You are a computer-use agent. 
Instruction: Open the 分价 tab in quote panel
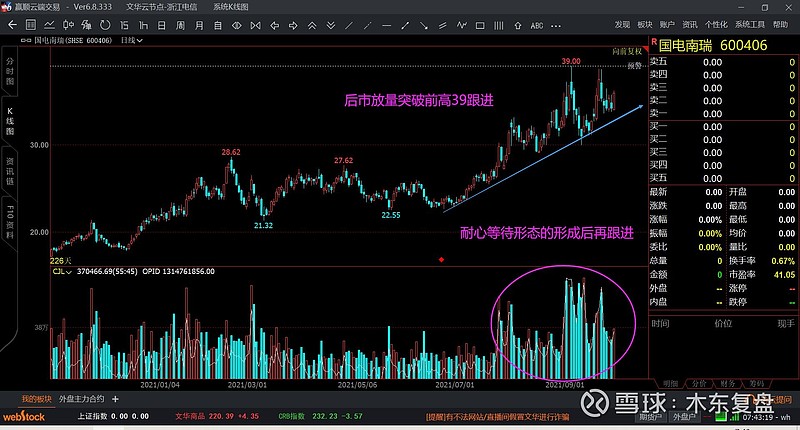point(699,384)
